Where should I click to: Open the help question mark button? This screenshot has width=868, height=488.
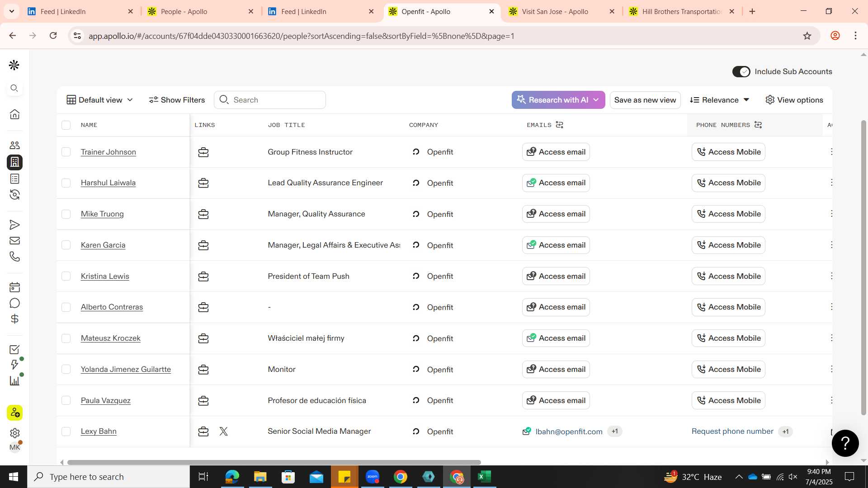pyautogui.click(x=845, y=443)
